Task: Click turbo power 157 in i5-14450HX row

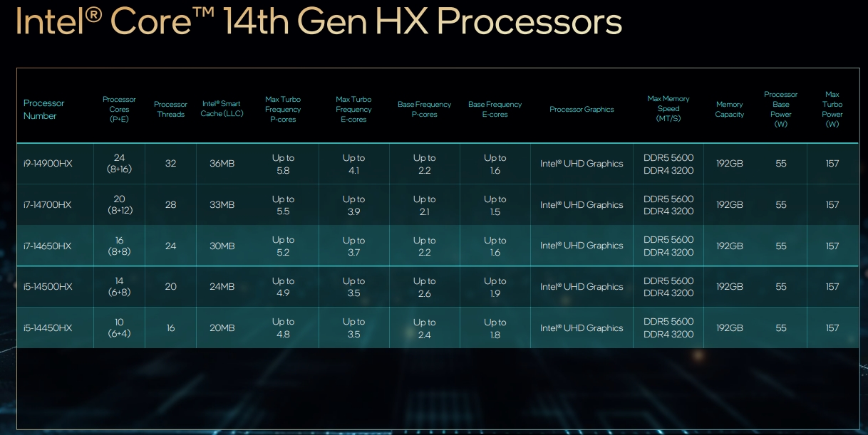Action: pyautogui.click(x=832, y=328)
